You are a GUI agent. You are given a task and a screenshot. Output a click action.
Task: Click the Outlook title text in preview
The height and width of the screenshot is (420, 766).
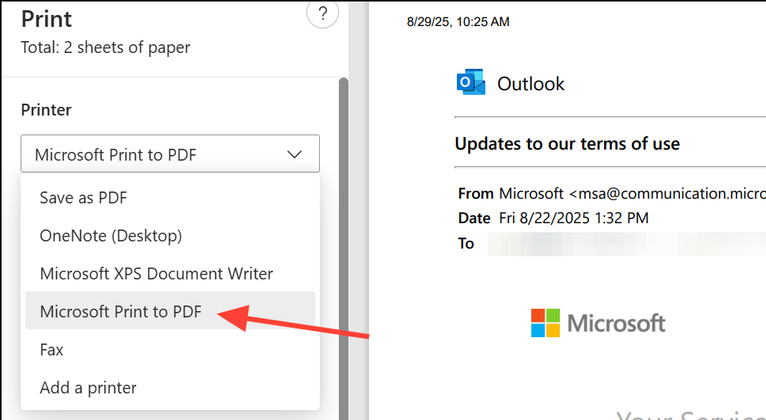point(531,84)
